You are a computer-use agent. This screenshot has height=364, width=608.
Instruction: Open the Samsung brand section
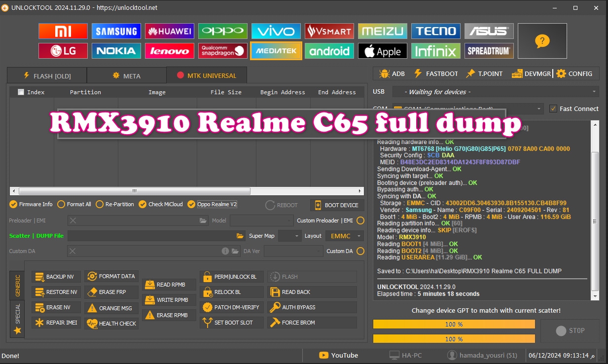[x=116, y=31]
